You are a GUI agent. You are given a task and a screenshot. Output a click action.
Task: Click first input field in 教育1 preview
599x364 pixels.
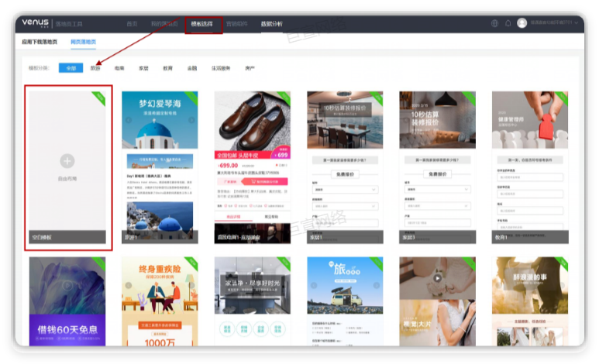pyautogui.click(x=530, y=177)
